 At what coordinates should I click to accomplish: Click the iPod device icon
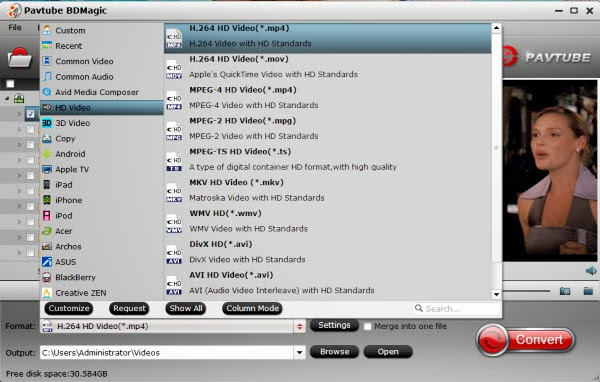pos(47,215)
